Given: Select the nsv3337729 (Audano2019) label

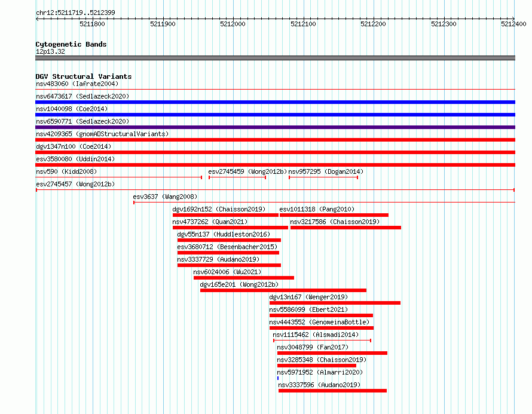Looking at the screenshot, I should [218, 259].
